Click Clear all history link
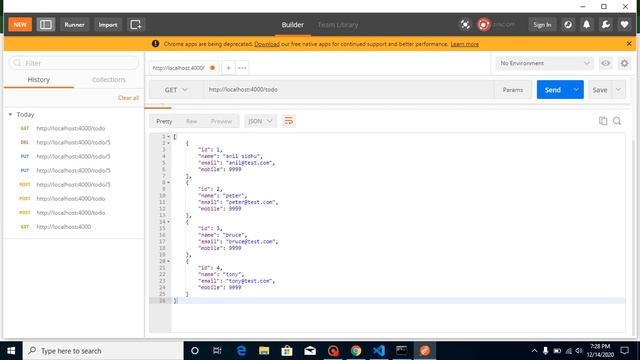The image size is (640, 360). [129, 98]
